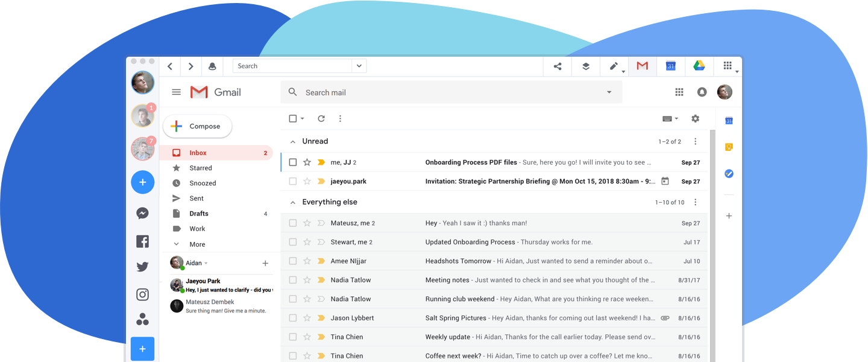Select the Gmail tab icon in toolbar
This screenshot has width=868, height=362.
tap(643, 66)
